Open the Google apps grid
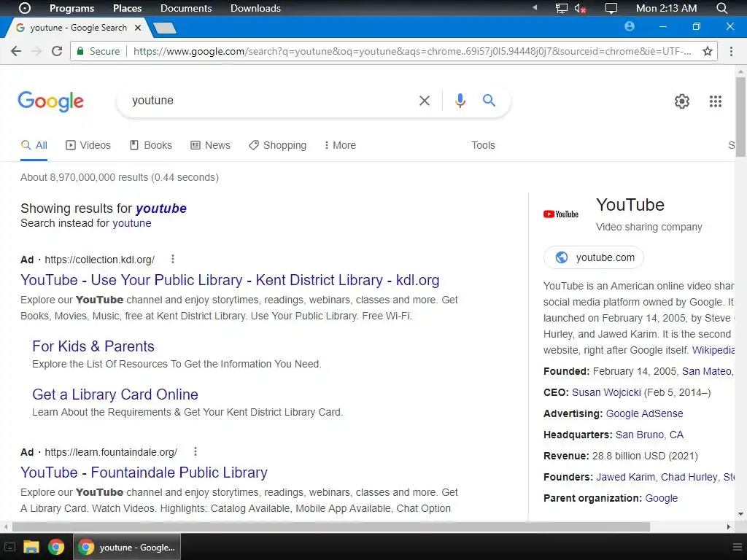 (715, 101)
